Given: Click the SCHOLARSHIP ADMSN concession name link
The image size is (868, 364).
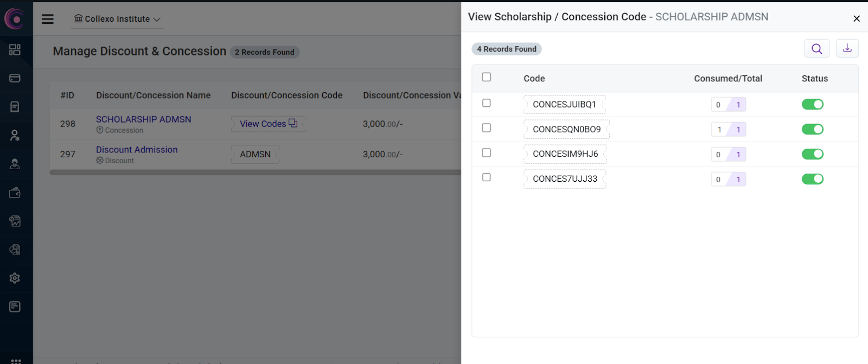Looking at the screenshot, I should tap(143, 119).
